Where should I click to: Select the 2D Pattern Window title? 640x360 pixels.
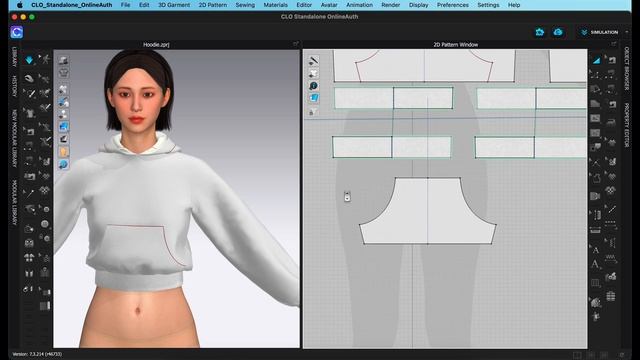click(x=456, y=44)
